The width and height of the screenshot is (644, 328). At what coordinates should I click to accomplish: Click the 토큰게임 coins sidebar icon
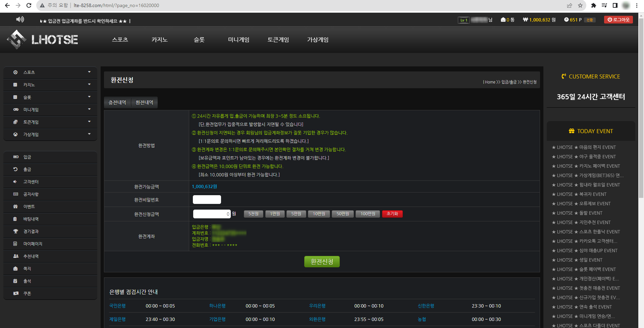(15, 122)
